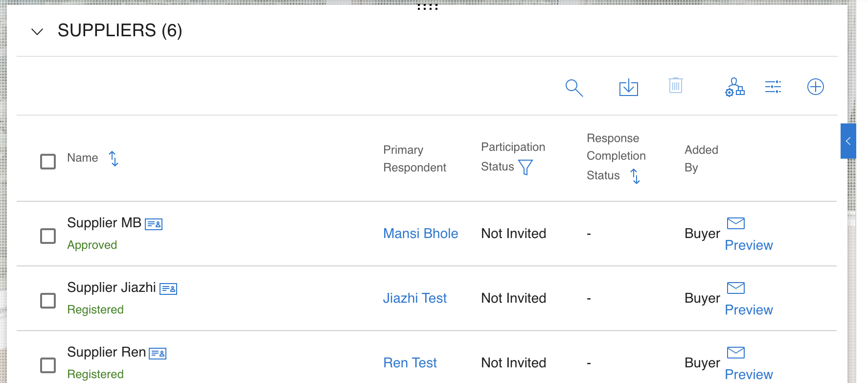The image size is (868, 383).
Task: Filter by Participation Status funnel icon
Action: click(525, 168)
